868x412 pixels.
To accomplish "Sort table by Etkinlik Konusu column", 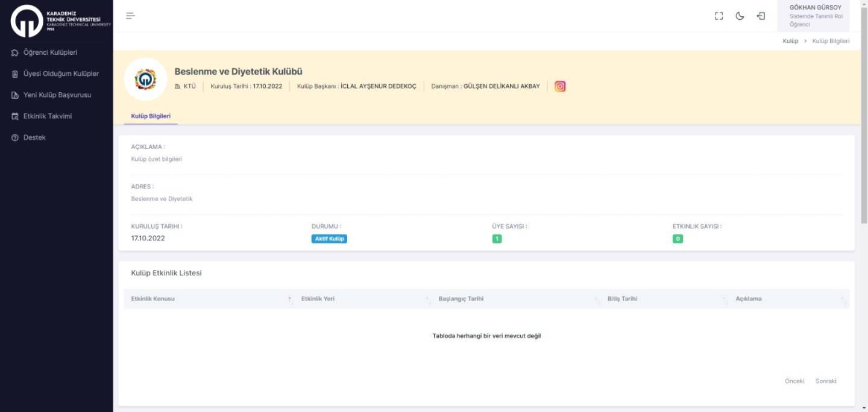I will pyautogui.click(x=153, y=299).
